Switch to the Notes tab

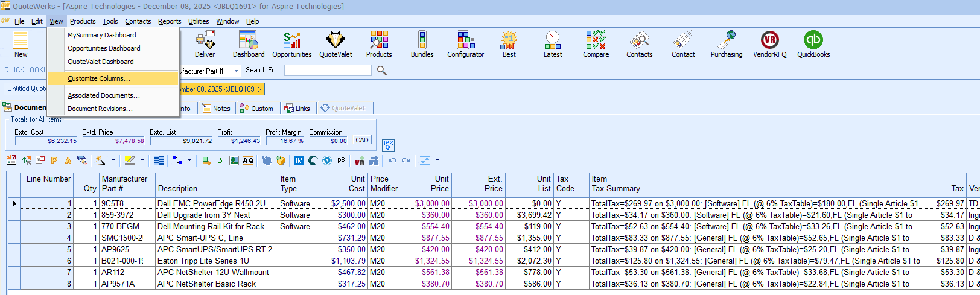[x=216, y=109]
